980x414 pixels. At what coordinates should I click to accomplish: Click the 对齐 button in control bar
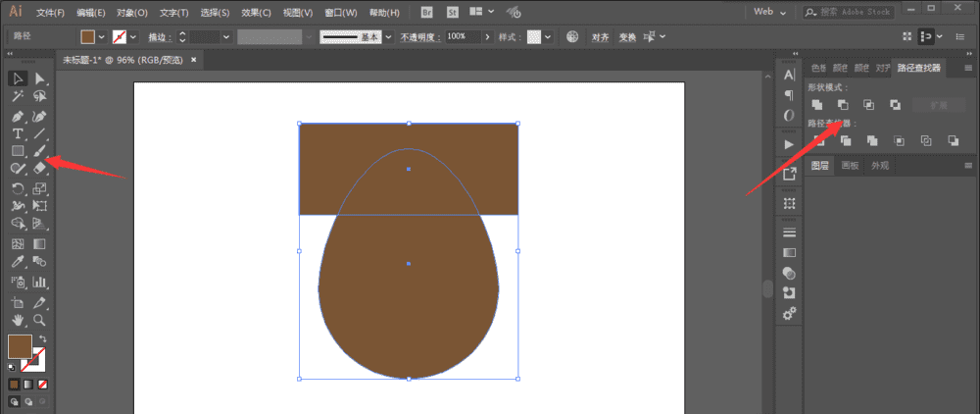(601, 36)
